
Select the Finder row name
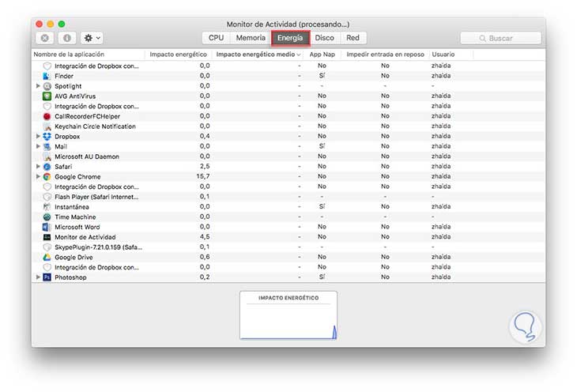[x=64, y=76]
